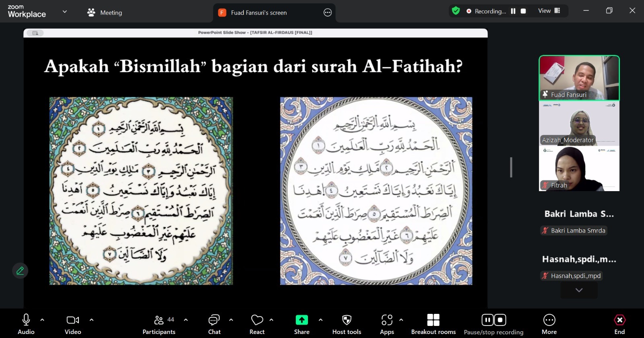The width and height of the screenshot is (644, 338).
Task: Click the annotation pencil icon
Action: click(20, 271)
